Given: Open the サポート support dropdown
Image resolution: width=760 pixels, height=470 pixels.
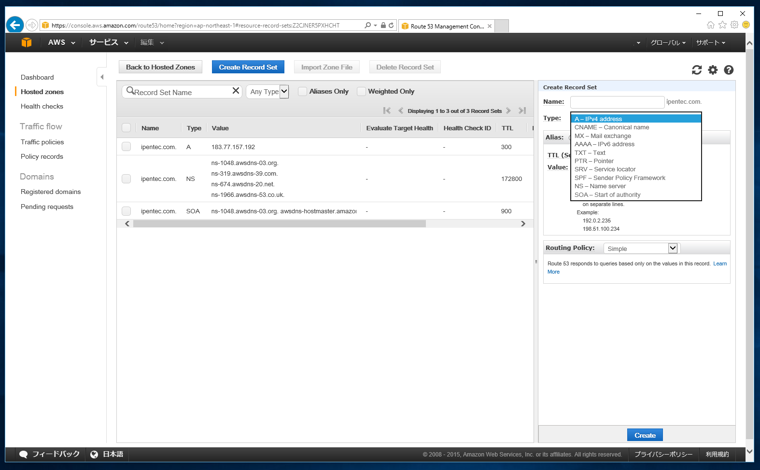Looking at the screenshot, I should [x=711, y=43].
